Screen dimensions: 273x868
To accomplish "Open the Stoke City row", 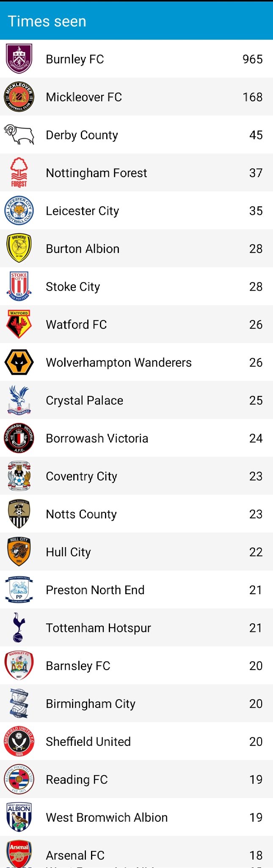I will 136,287.
